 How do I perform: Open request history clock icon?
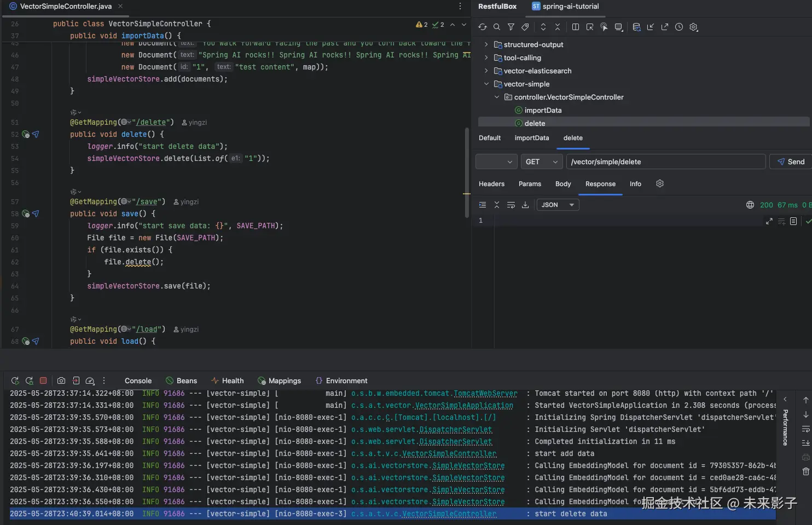(679, 27)
